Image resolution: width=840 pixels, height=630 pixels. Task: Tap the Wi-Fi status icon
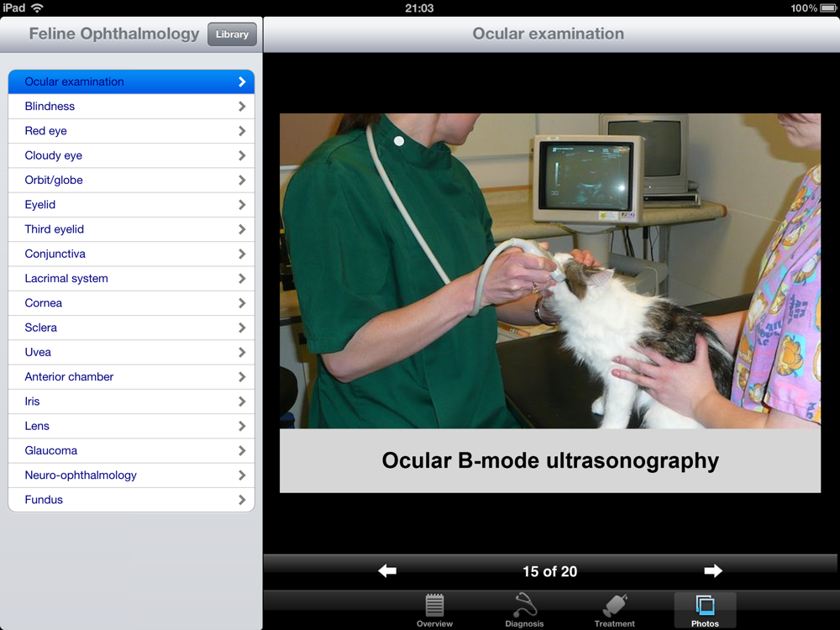[37, 8]
